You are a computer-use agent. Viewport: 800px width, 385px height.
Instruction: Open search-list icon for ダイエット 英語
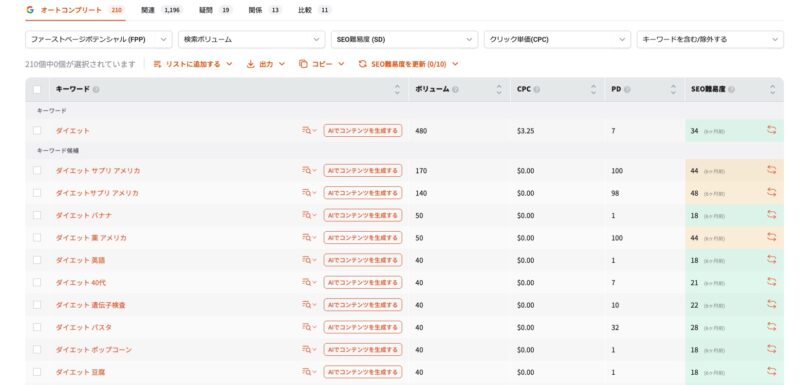[x=309, y=260]
